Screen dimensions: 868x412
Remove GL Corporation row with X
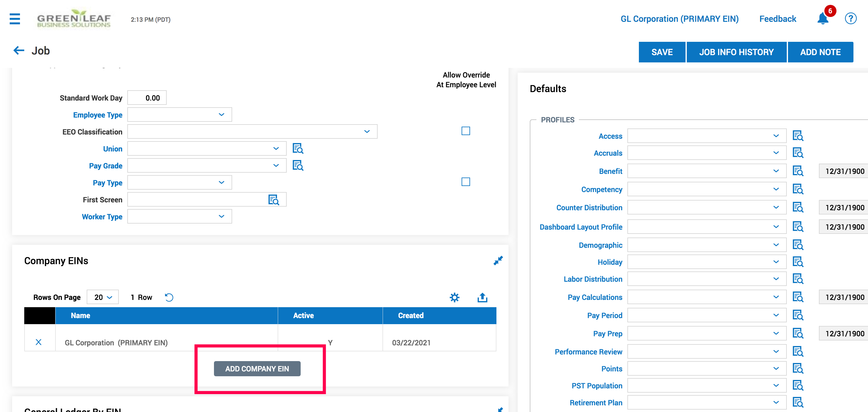(38, 342)
